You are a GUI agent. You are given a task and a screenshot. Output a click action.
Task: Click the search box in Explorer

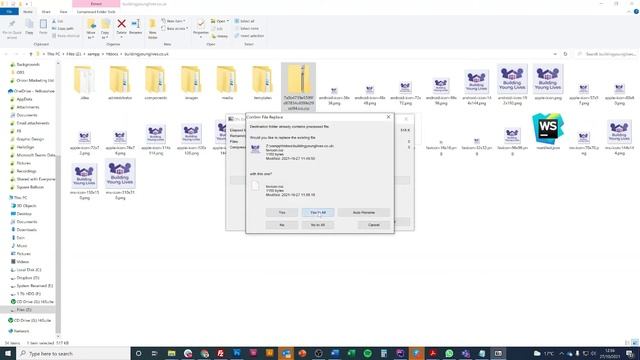(607, 54)
